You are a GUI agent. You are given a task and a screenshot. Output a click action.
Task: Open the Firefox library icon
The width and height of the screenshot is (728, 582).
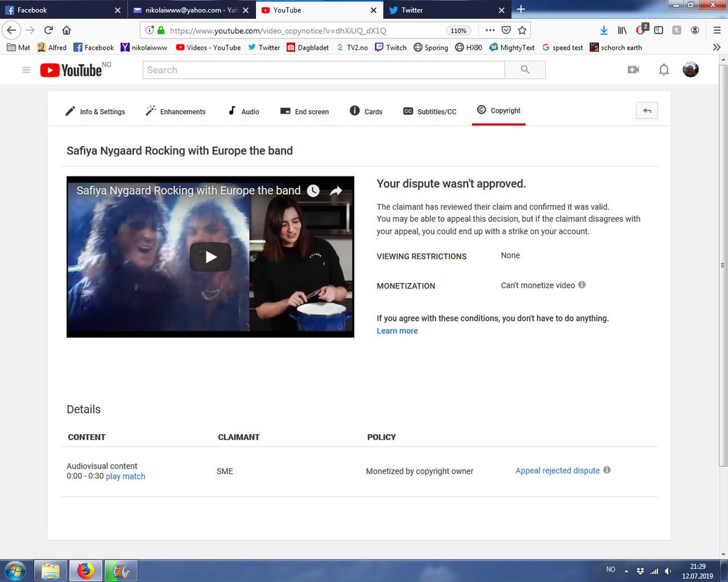click(x=622, y=30)
